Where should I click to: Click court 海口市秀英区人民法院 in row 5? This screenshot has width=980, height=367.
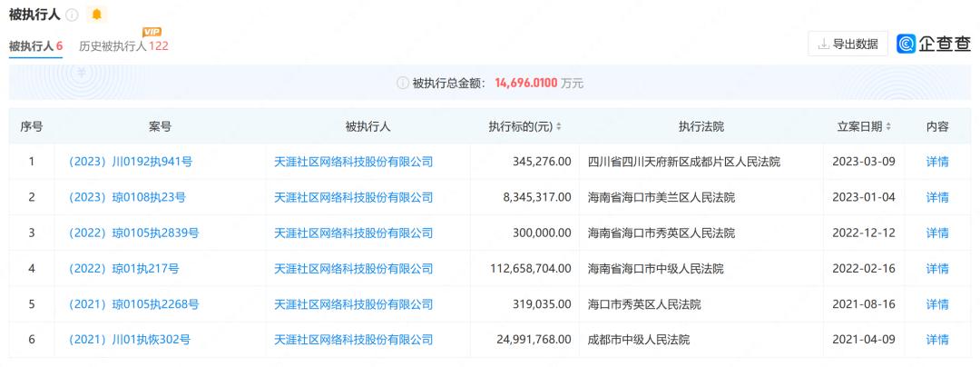645,304
